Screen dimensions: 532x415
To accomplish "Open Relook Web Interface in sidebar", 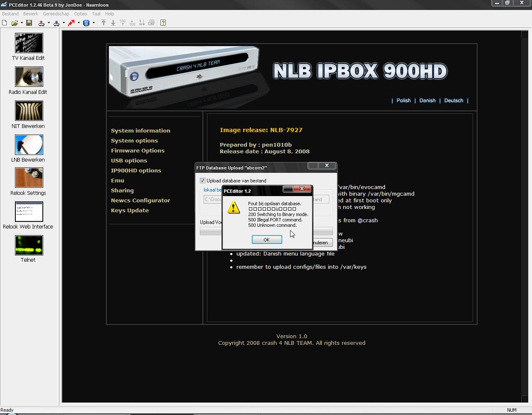I will (x=28, y=216).
